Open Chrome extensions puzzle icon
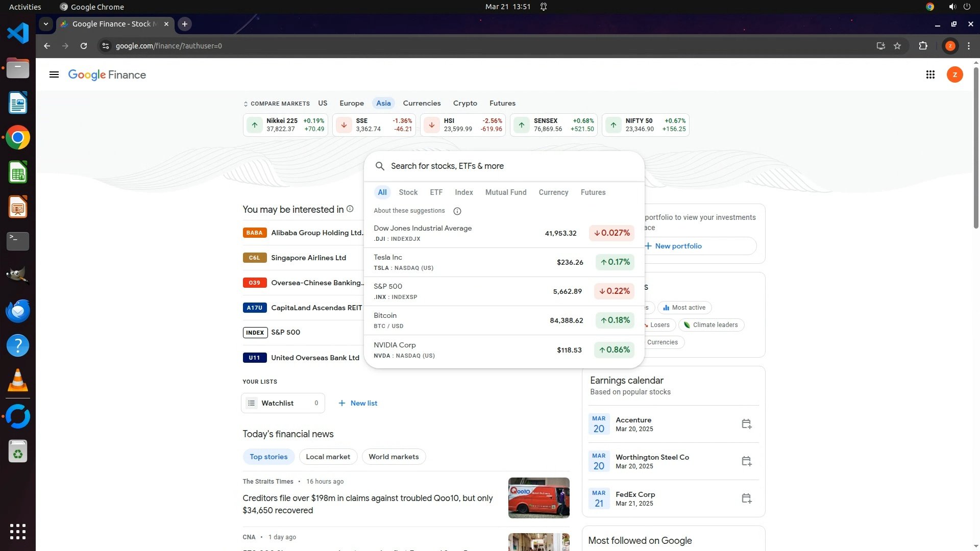Image resolution: width=980 pixels, height=551 pixels. (x=923, y=46)
